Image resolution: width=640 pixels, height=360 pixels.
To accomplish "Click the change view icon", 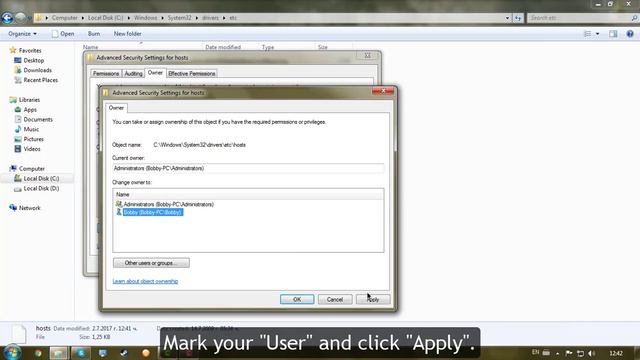I will [587, 34].
